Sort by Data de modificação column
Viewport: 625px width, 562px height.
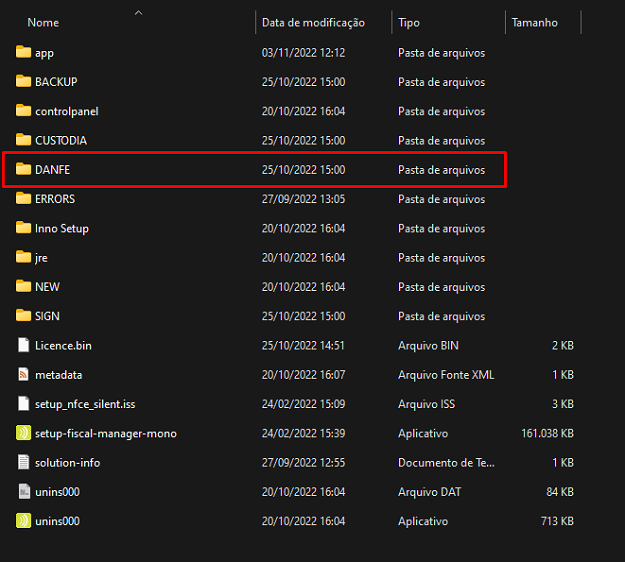313,23
